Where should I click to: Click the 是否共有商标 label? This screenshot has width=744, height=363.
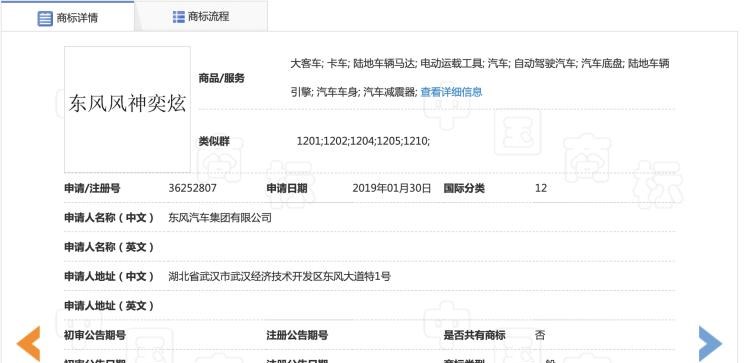coord(474,335)
